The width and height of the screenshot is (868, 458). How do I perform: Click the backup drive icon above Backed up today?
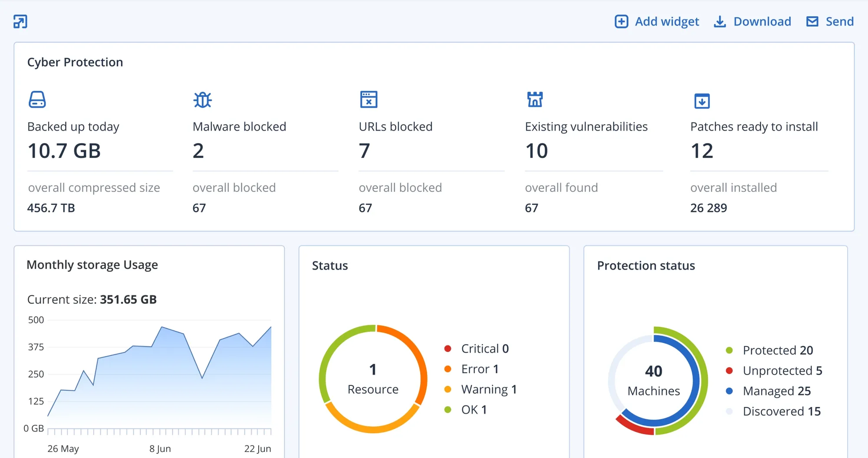pos(37,99)
